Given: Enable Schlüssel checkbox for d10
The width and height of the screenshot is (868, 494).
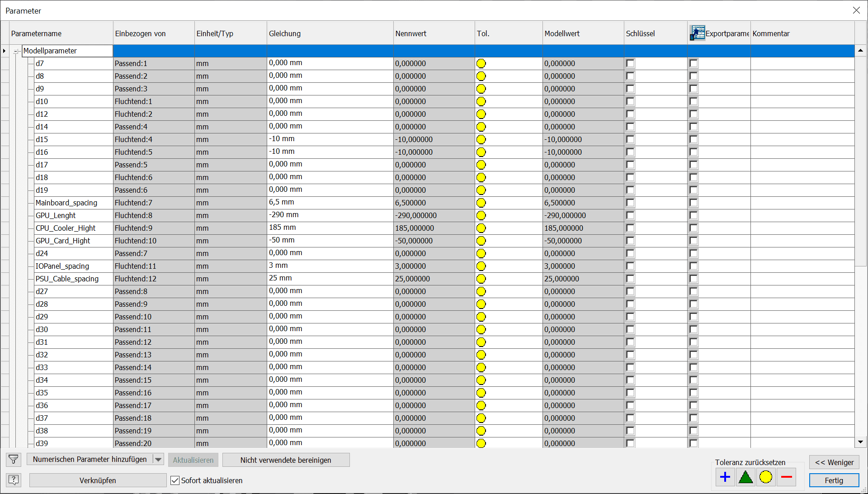Looking at the screenshot, I should (x=631, y=101).
